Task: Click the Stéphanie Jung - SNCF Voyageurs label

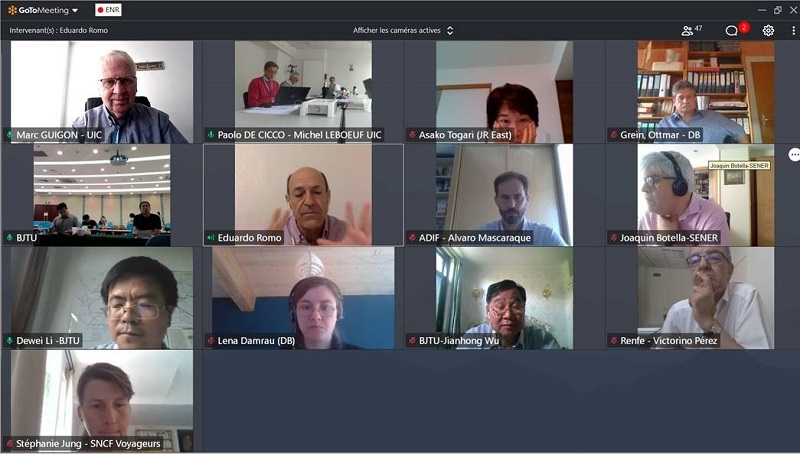Action: pos(88,444)
